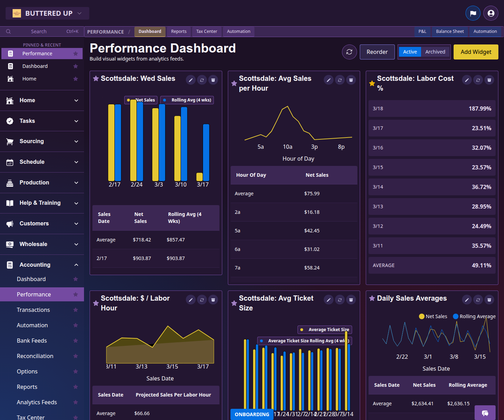Viewport: 504px width, 420px height.
Task: Delete the Scottsdale: $ / Labor Hour widget
Action: click(213, 300)
